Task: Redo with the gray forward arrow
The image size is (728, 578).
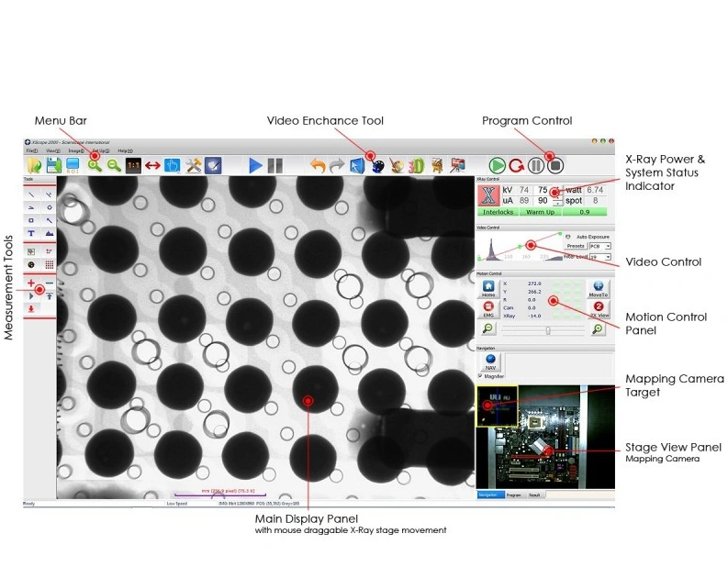Action: point(337,166)
